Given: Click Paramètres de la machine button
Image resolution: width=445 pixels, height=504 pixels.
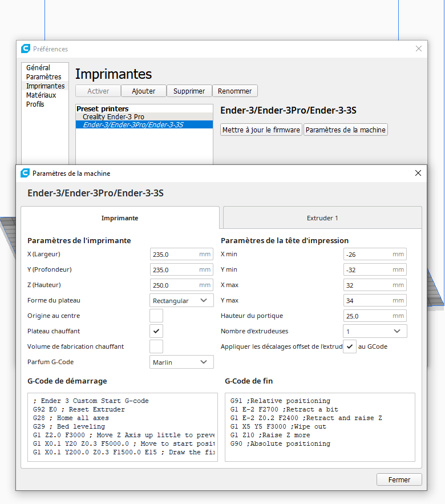Looking at the screenshot, I should pos(346,130).
